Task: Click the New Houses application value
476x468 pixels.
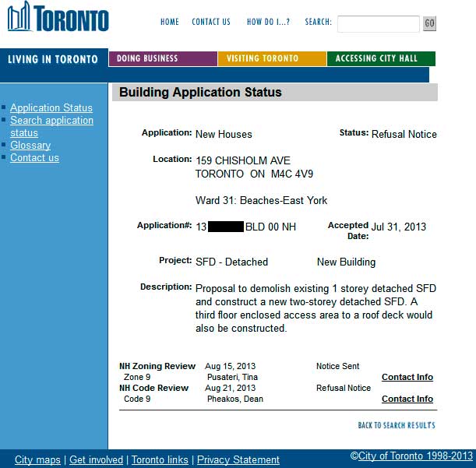Action: point(224,134)
